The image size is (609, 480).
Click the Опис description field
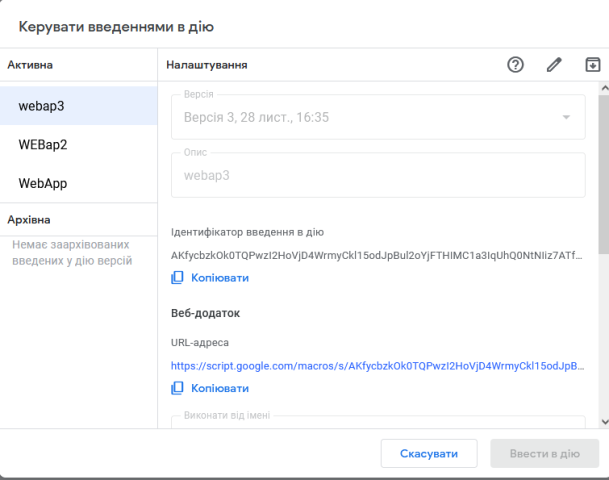pos(377,173)
